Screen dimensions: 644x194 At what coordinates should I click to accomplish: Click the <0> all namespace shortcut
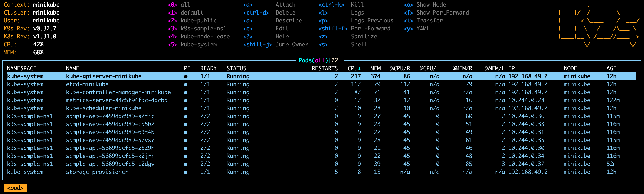[x=179, y=5]
